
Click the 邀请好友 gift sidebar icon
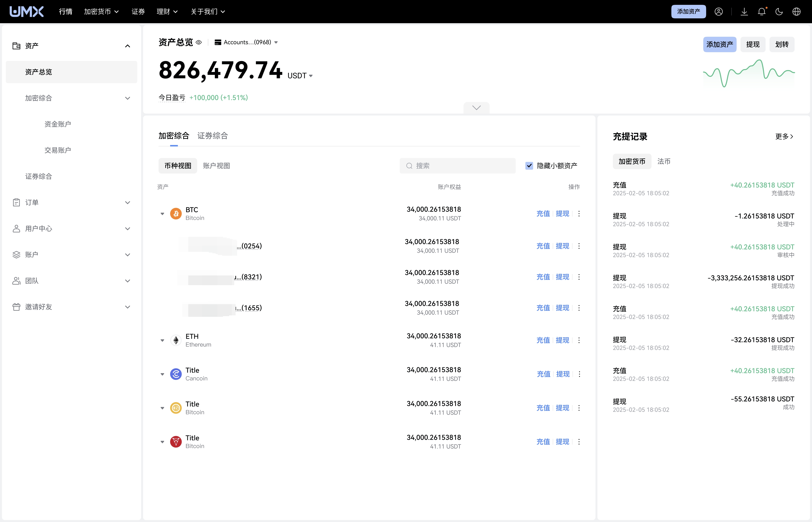16,307
